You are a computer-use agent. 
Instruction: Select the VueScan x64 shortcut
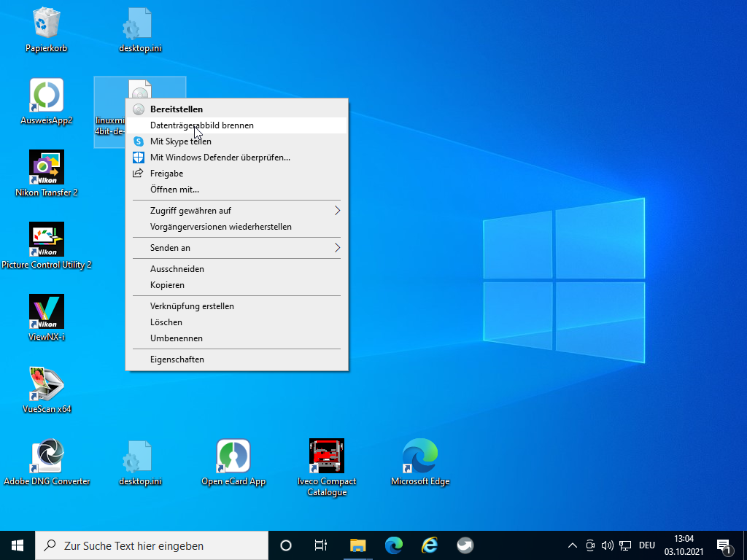coord(47,384)
